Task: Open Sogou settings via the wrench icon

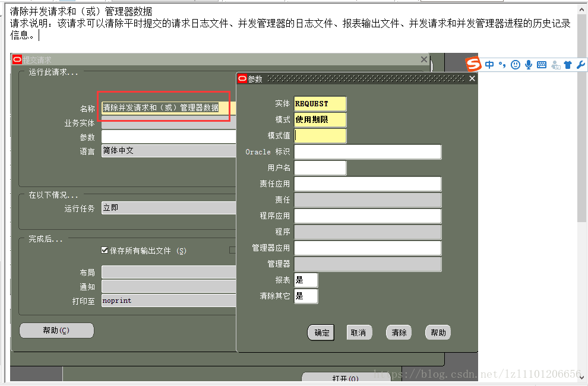Action: tap(582, 65)
